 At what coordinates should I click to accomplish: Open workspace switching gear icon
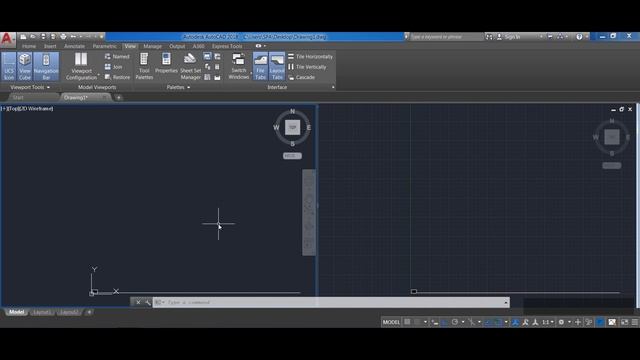coord(561,322)
